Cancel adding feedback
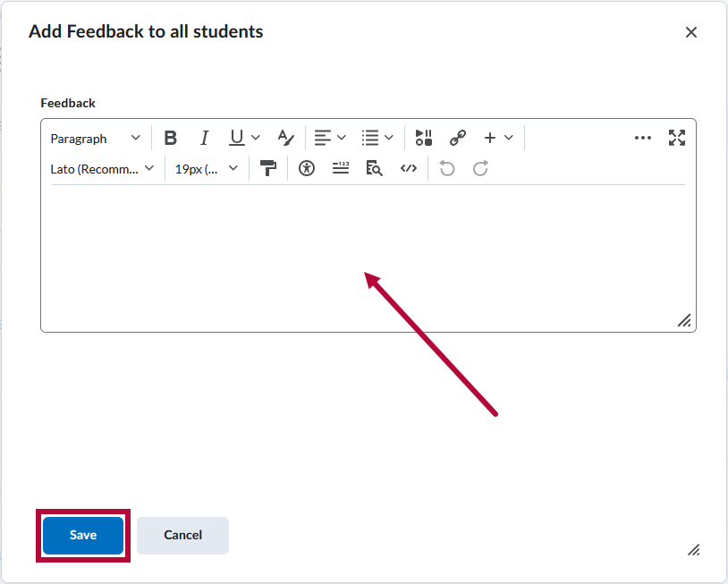728x584 pixels. coord(183,535)
